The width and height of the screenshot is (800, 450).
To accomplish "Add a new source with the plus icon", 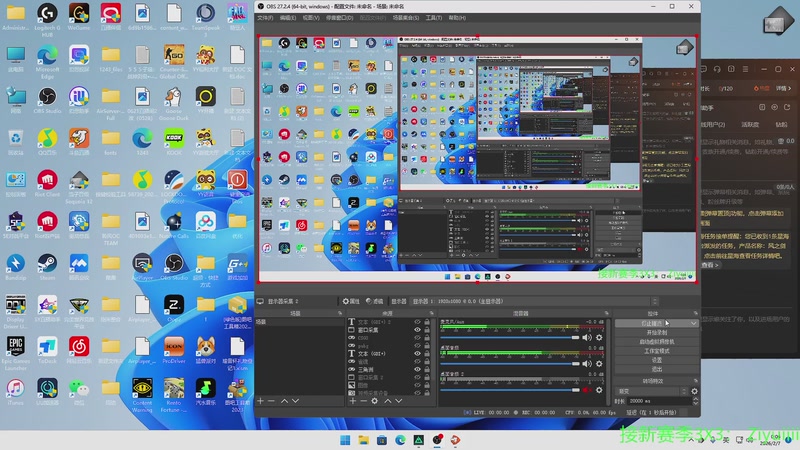I will click(x=352, y=401).
